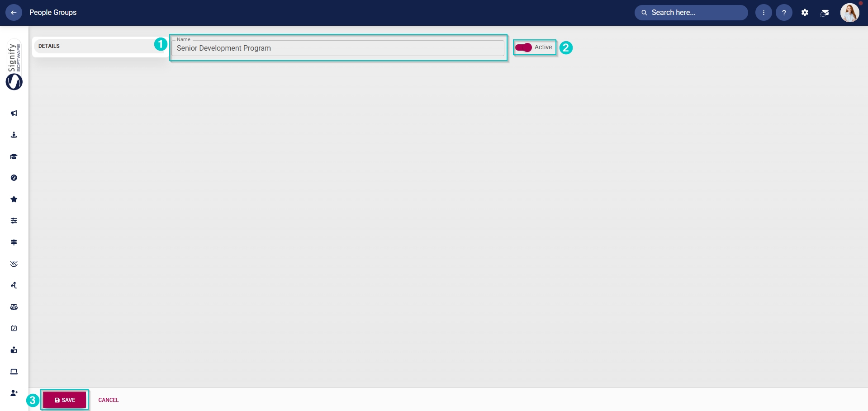Image resolution: width=868 pixels, height=411 pixels.
Task: Click the search magnifier icon
Action: pyautogui.click(x=644, y=13)
